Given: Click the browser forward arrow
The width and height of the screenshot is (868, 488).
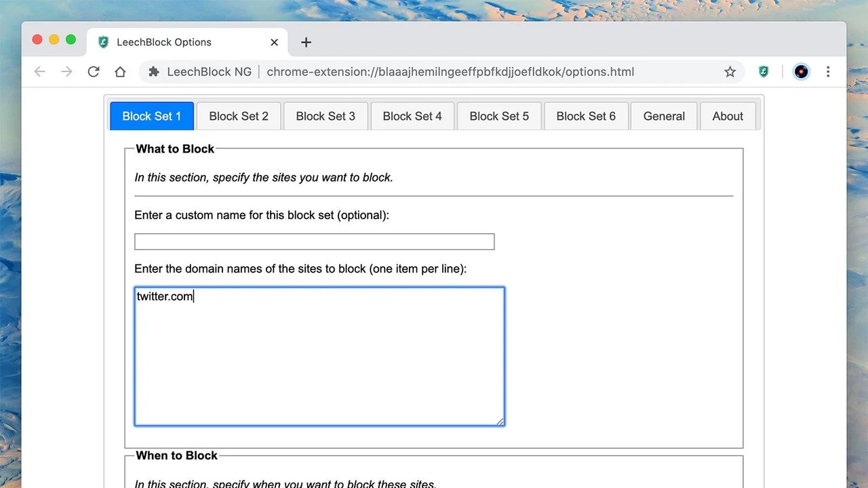Looking at the screenshot, I should pyautogui.click(x=66, y=72).
